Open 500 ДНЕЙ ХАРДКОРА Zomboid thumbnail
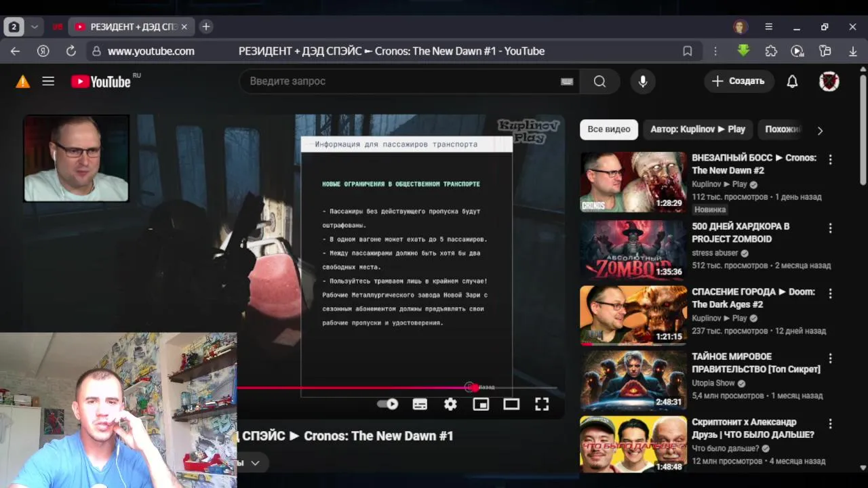Image resolution: width=868 pixels, height=488 pixels. [x=633, y=249]
